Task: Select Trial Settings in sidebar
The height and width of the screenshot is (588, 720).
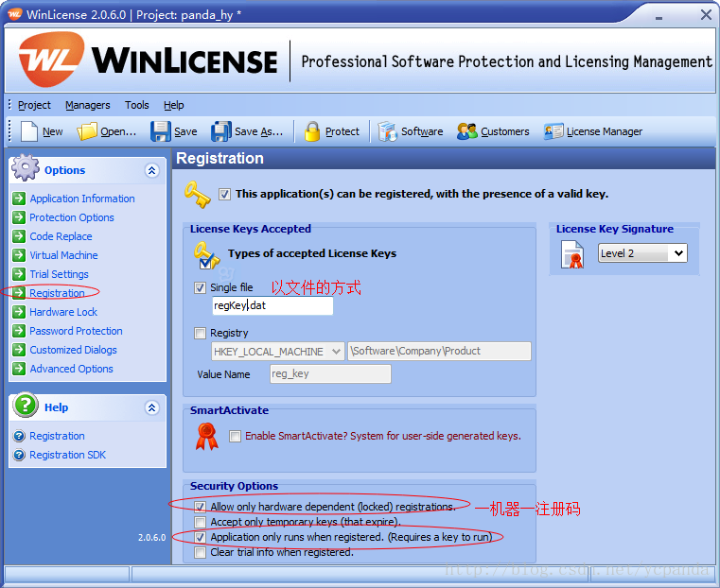Action: point(59,274)
